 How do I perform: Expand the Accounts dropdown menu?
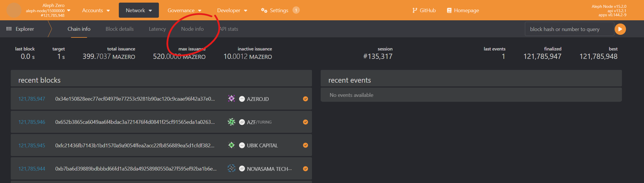pyautogui.click(x=96, y=10)
